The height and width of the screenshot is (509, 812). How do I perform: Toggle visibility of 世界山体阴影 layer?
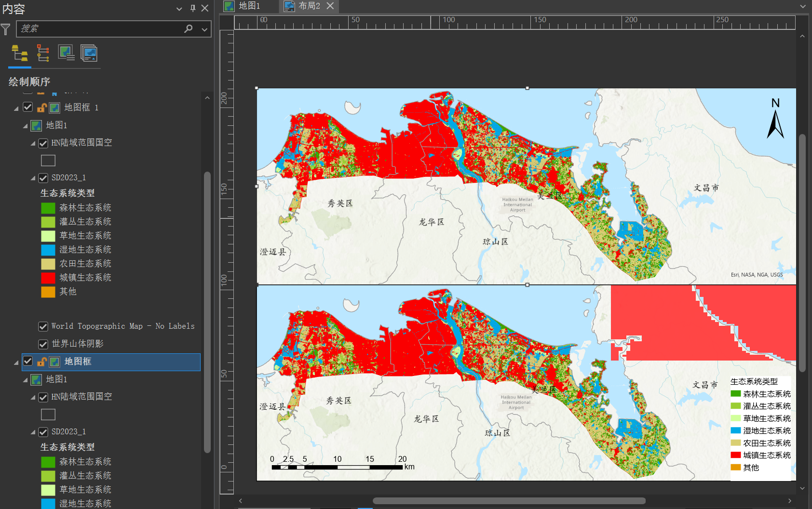pos(43,344)
